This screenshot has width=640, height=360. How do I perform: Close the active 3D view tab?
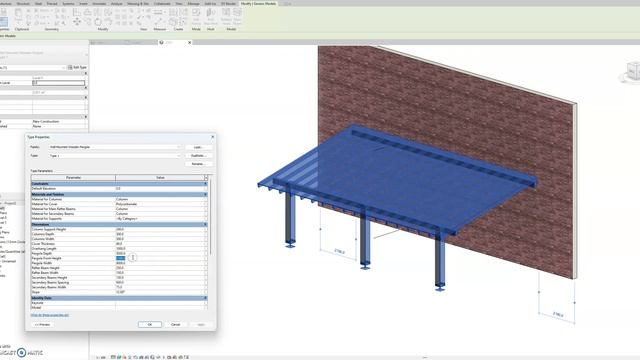189,42
